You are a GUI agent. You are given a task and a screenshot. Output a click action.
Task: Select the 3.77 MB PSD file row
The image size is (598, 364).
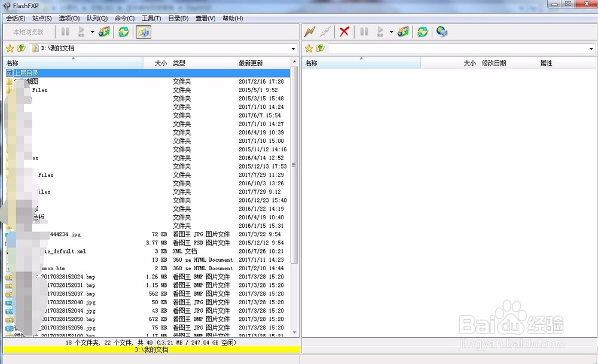click(x=147, y=243)
